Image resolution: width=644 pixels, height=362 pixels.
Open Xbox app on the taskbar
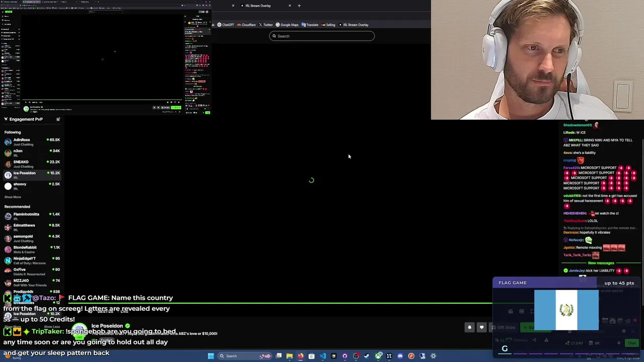coord(378,356)
